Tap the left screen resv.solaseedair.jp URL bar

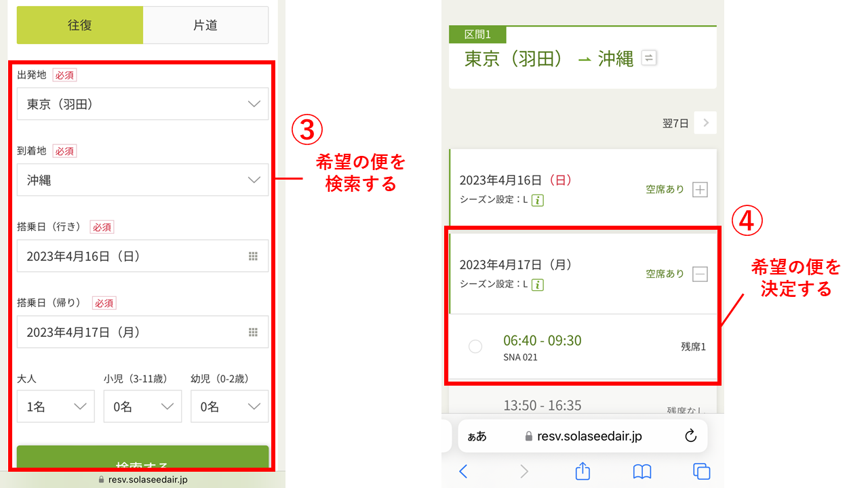tap(142, 479)
